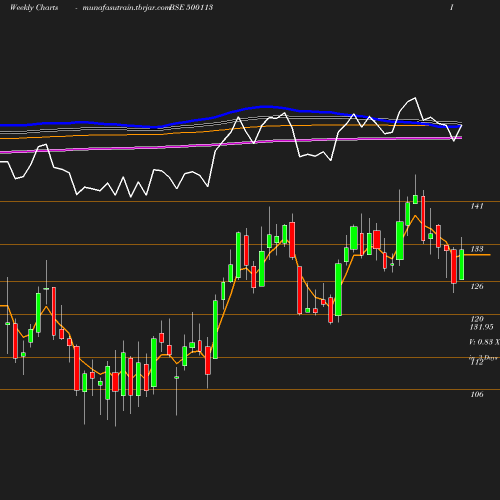Click the 141 price level label
Image resolution: width=500 pixels, height=500 pixels.
477,206
